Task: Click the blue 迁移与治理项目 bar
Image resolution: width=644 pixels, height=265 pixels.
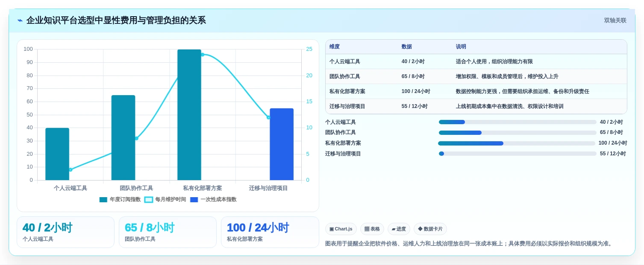Action: pyautogui.click(x=282, y=144)
